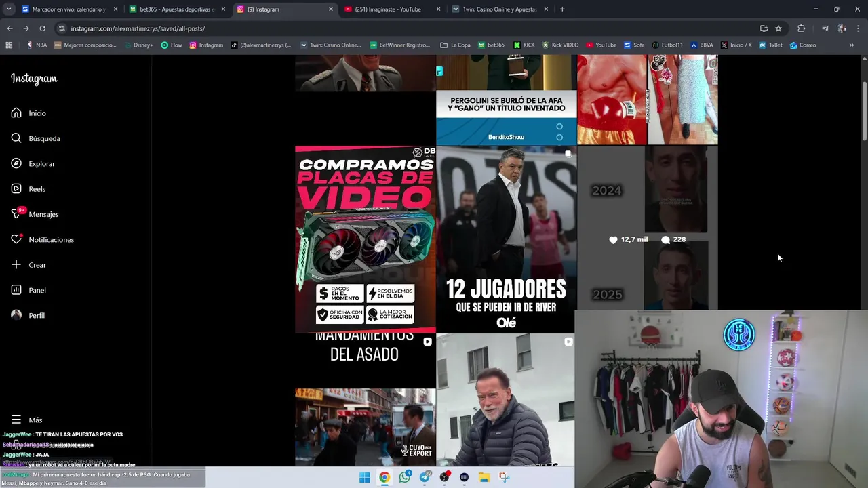Open Snipping Tool from the taskbar
This screenshot has height=488, width=868.
tap(504, 477)
